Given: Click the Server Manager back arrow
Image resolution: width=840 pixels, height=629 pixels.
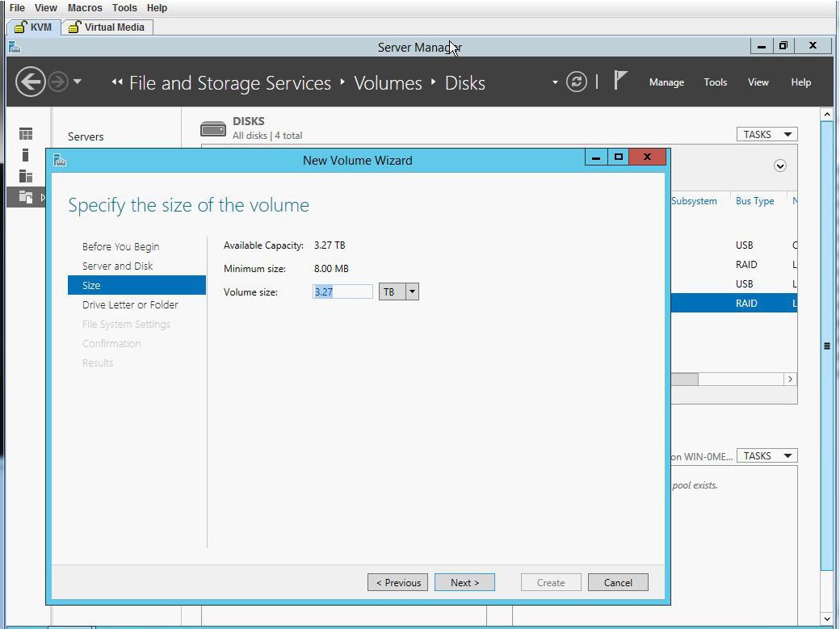Looking at the screenshot, I should pyautogui.click(x=30, y=82).
